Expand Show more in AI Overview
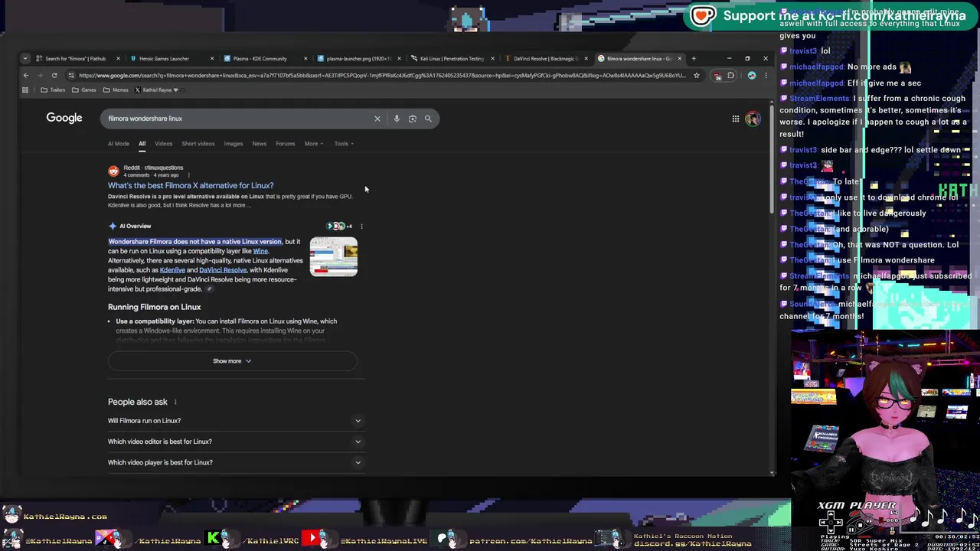Image resolution: width=980 pixels, height=551 pixels. coord(232,361)
